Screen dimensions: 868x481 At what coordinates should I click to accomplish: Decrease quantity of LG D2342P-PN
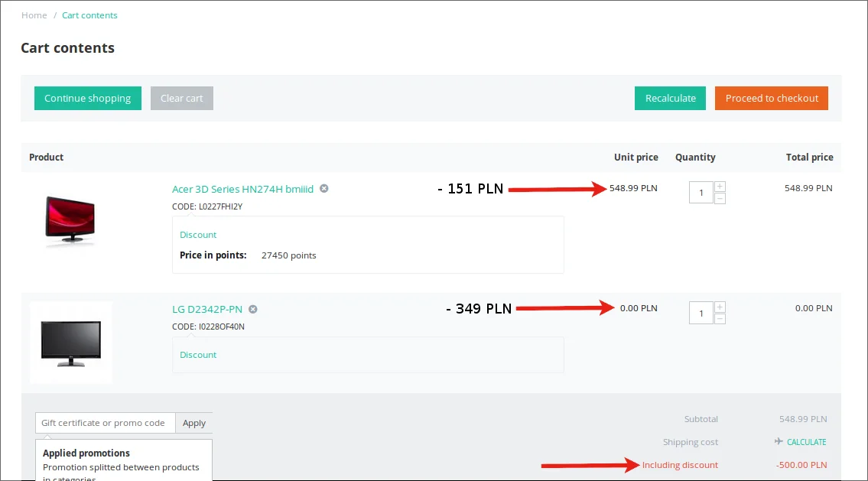pos(720,319)
